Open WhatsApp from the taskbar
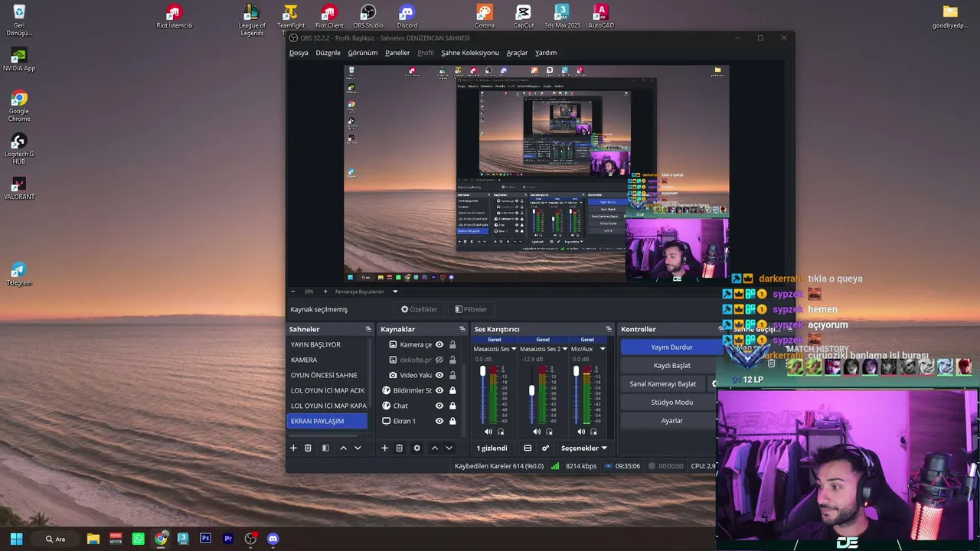 click(138, 539)
